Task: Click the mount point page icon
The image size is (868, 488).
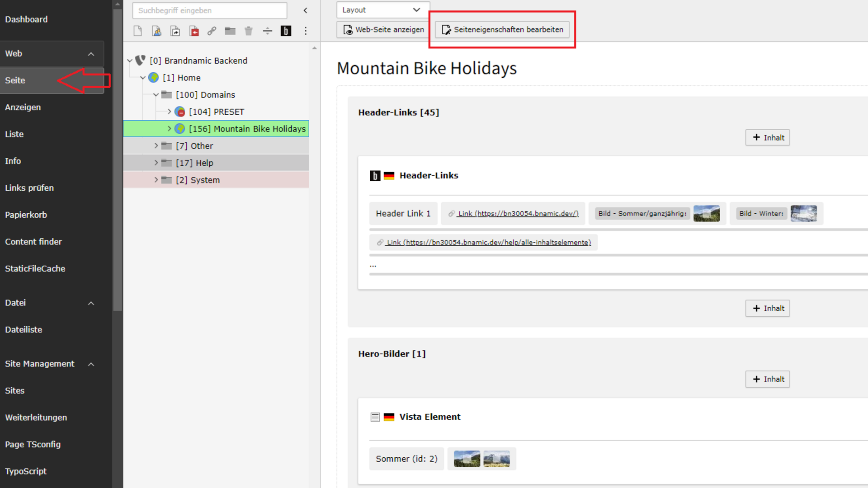Action: pos(194,31)
